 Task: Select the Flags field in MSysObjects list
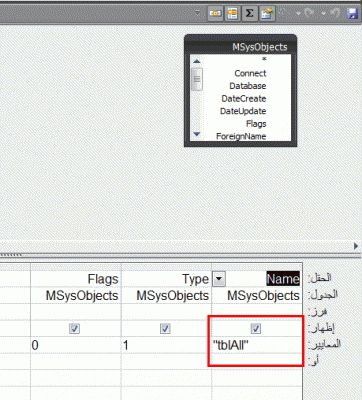tap(256, 124)
